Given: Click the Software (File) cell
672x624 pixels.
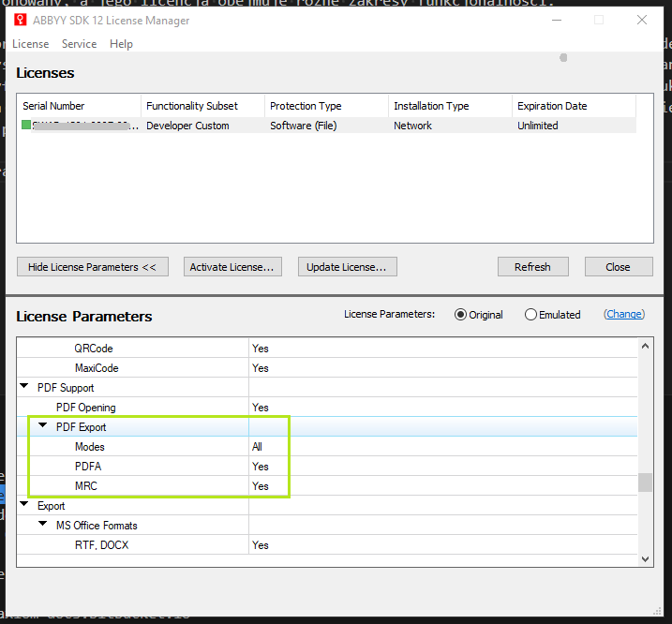Looking at the screenshot, I should 304,126.
